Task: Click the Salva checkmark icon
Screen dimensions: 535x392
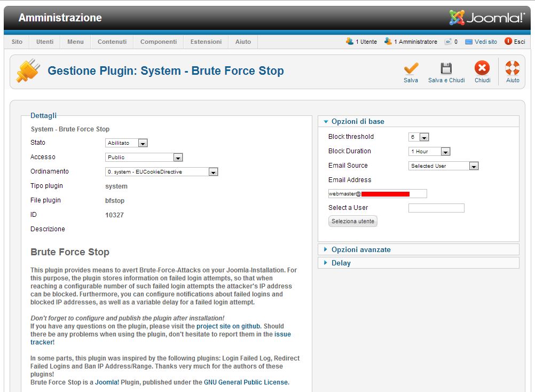Action: point(411,68)
